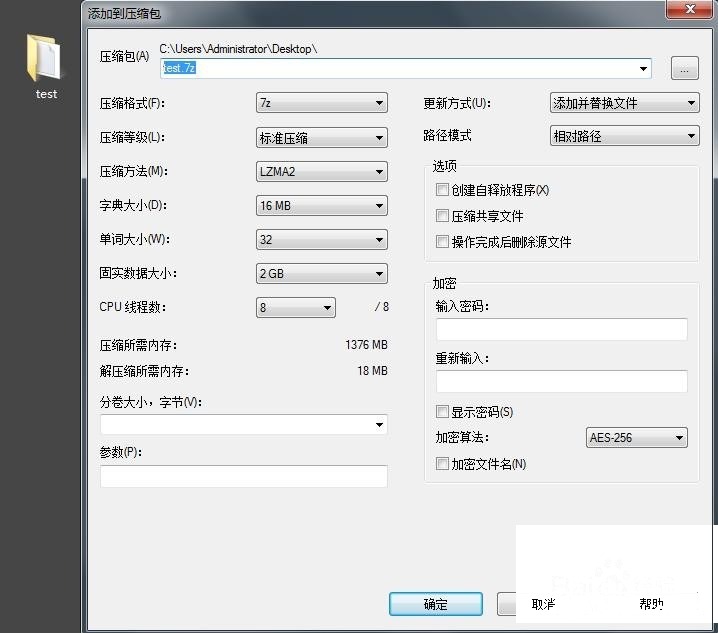Click the 18 MB decompression memory value
Screen dimensions: 718x633
[x=372, y=371]
